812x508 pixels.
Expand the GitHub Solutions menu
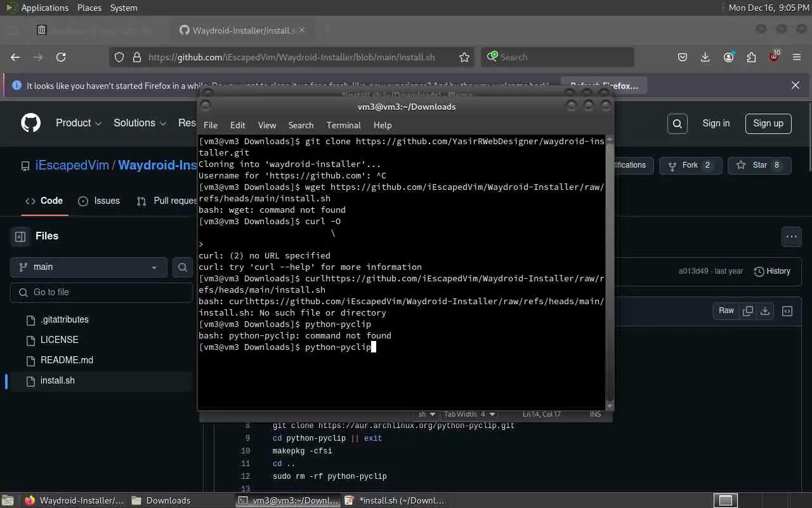point(140,123)
